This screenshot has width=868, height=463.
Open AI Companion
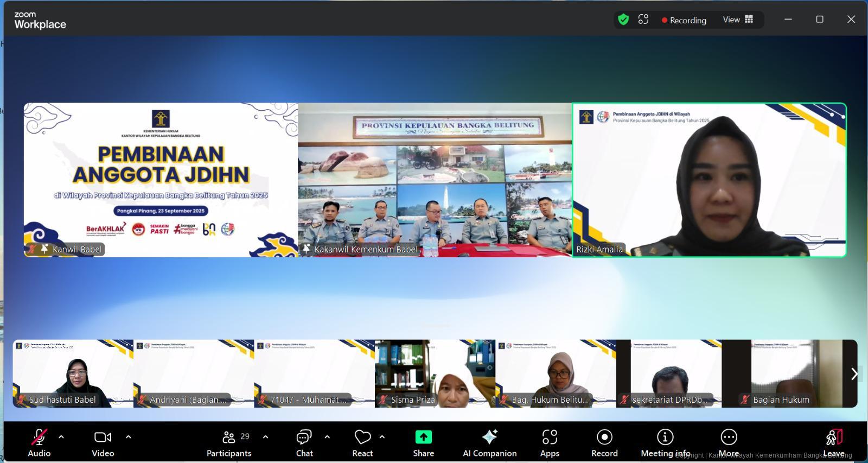489,442
